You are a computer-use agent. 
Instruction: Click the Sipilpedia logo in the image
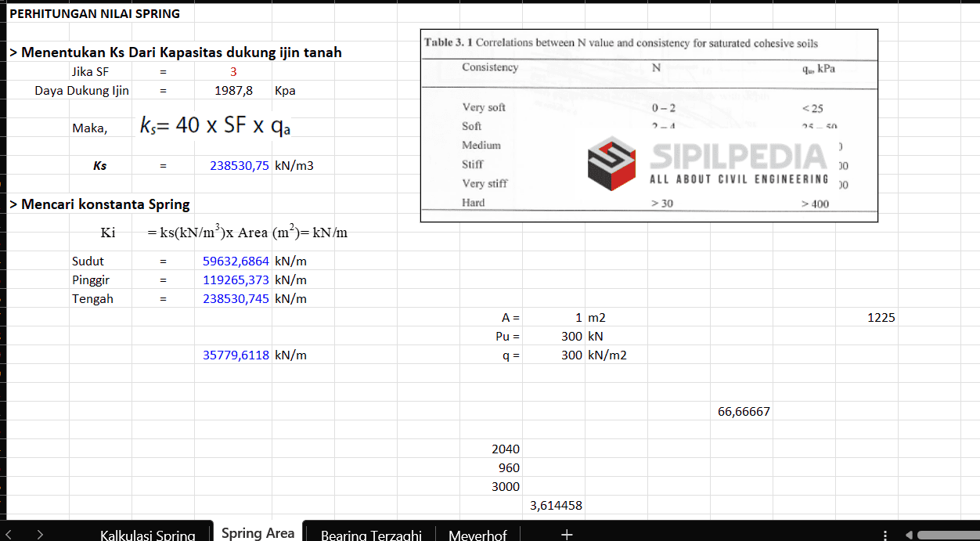pyautogui.click(x=611, y=164)
